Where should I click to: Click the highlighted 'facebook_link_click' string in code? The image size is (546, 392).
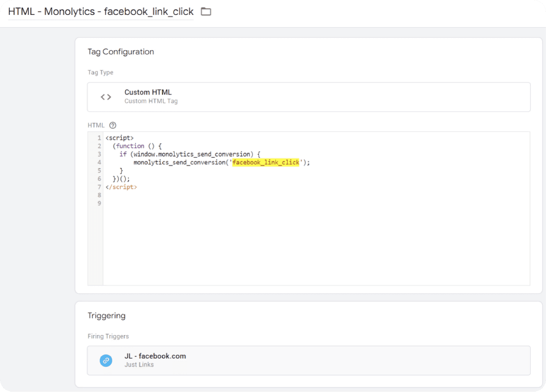pyautogui.click(x=266, y=162)
